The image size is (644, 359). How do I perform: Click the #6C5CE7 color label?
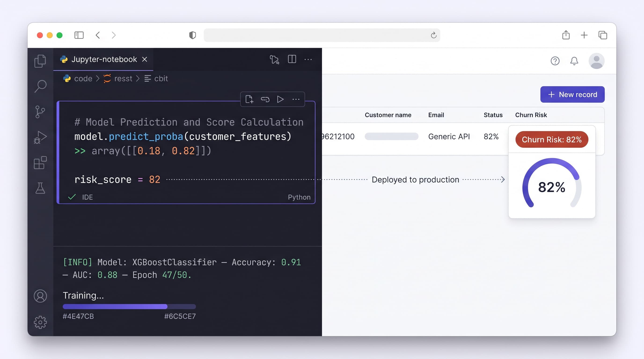point(180,316)
